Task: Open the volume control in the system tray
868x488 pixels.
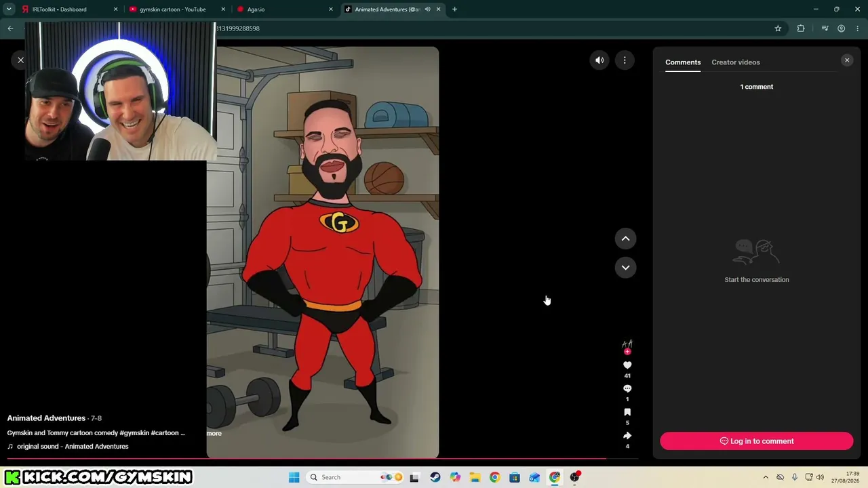Action: [820, 477]
